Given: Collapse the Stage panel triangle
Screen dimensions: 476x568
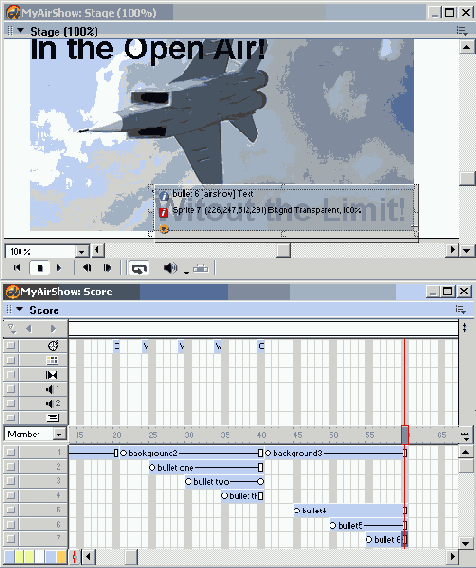Looking at the screenshot, I should [21, 30].
